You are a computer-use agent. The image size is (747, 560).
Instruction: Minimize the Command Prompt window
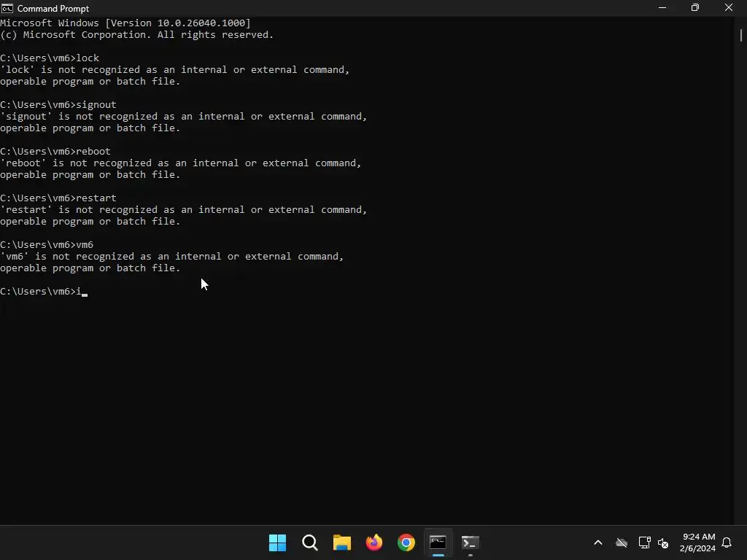(x=662, y=7)
